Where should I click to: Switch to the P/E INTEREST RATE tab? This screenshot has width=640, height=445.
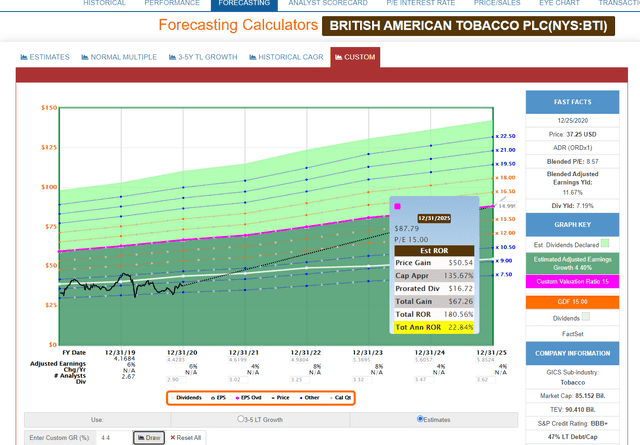point(420,3)
